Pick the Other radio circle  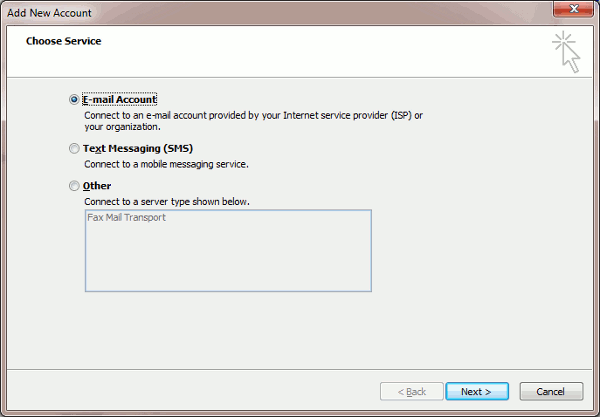74,186
